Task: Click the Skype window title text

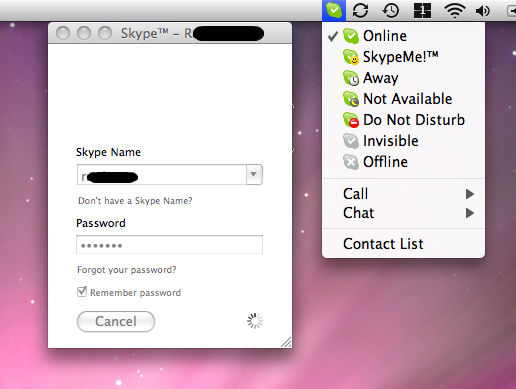Action: pos(192,33)
